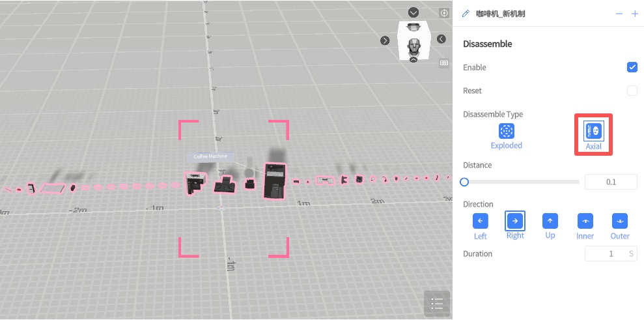Uncheck the Enable checkbox
This screenshot has height=320, width=644.
click(x=632, y=67)
